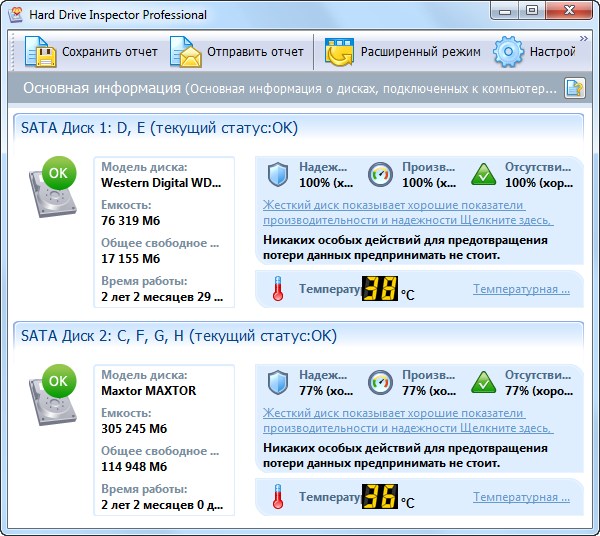
Task: Open Disk 2 'Температурная ...' link
Action: click(x=522, y=497)
